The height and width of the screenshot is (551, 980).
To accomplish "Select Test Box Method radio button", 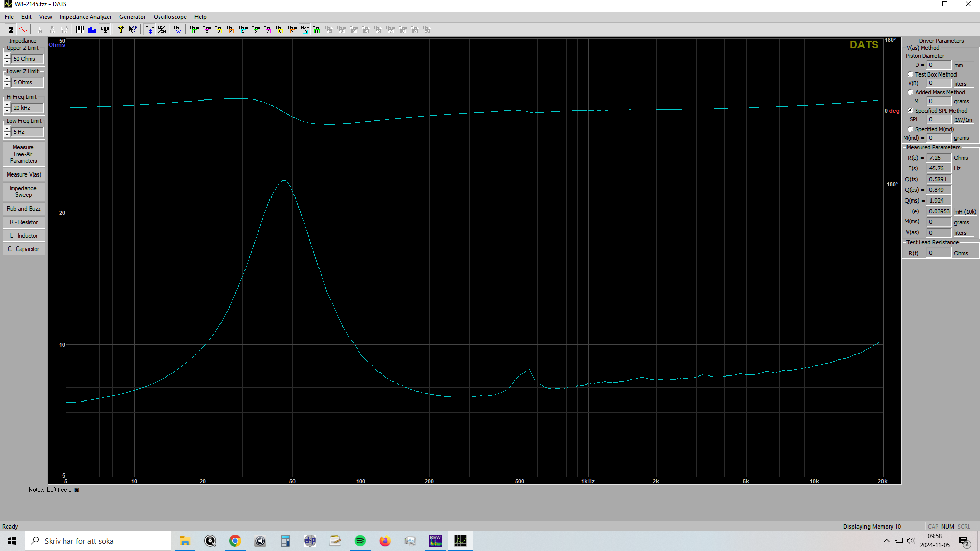I will pyautogui.click(x=911, y=74).
